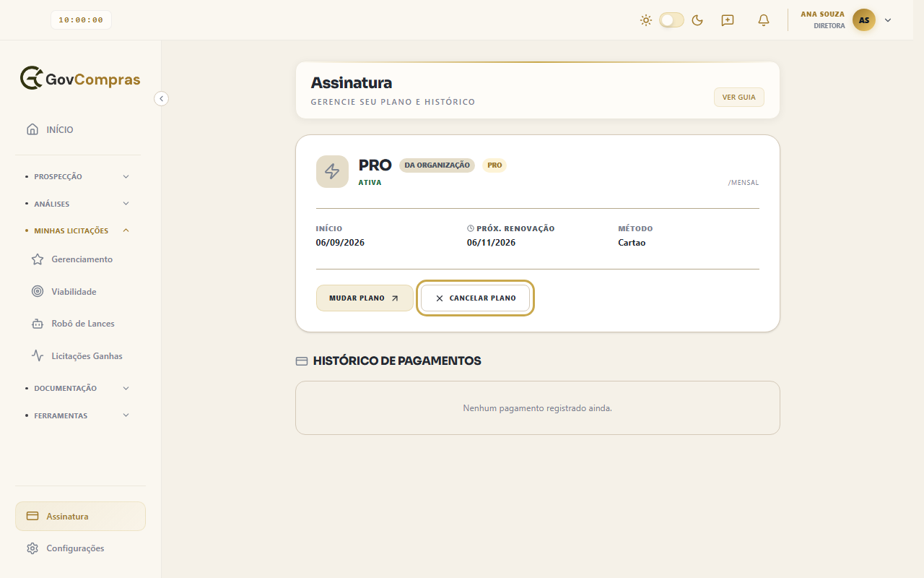The image size is (924, 578).
Task: Open the feedback message icon
Action: tap(728, 20)
